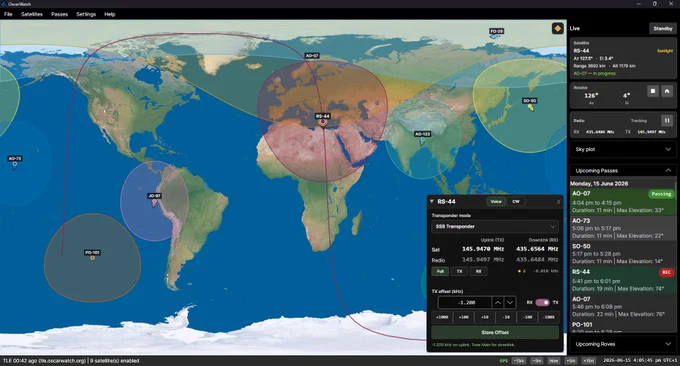Screen dimensions: 680x366
Task: Decrease TX offset with down arrow
Action: click(x=510, y=303)
